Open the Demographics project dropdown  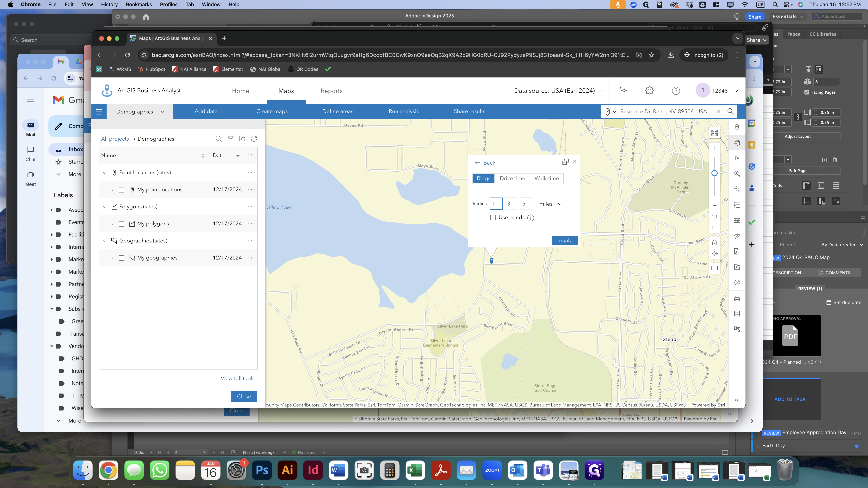(140, 112)
